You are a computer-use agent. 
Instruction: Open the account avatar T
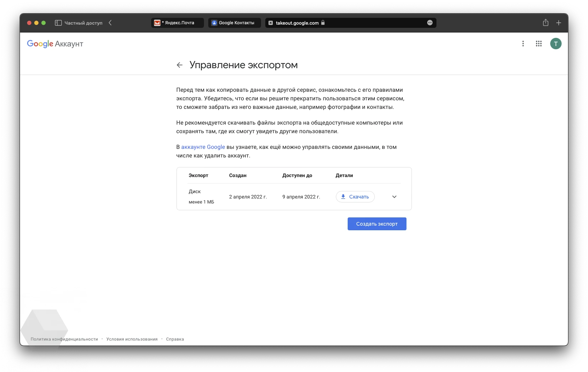[555, 44]
